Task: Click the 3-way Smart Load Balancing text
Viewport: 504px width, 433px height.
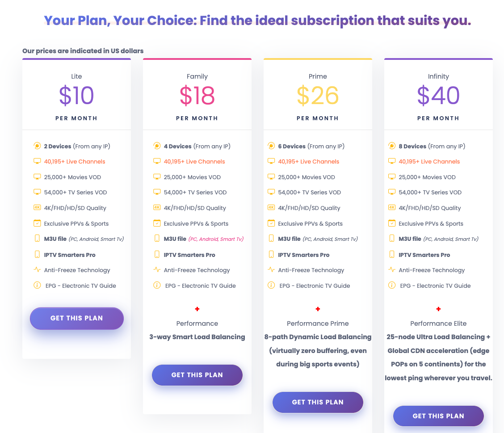Action: click(197, 337)
